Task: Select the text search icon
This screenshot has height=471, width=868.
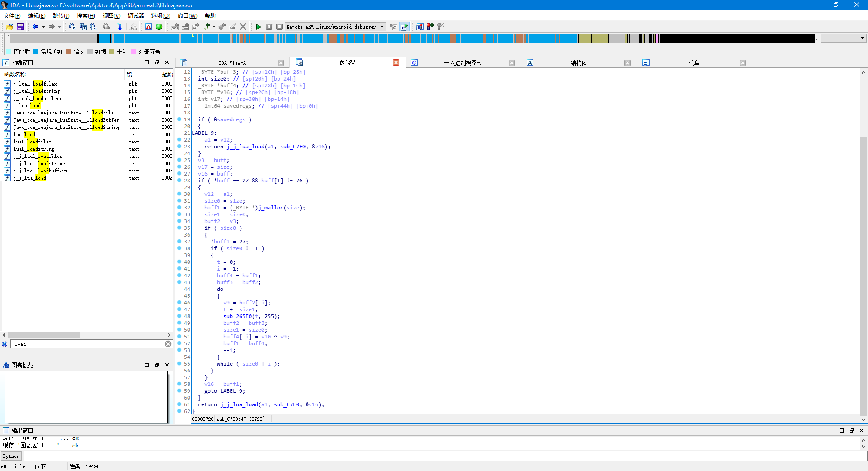Action: tap(83, 27)
